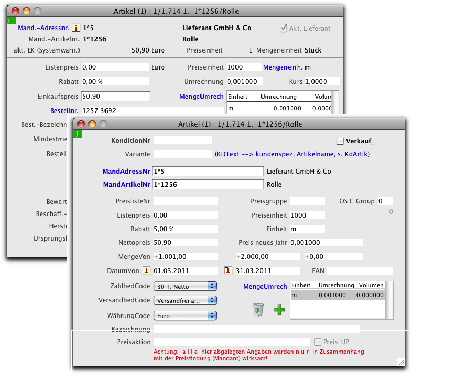Click the MengeUmrech link in the back window
Viewport: 455px width, 378px height.
coord(201,96)
